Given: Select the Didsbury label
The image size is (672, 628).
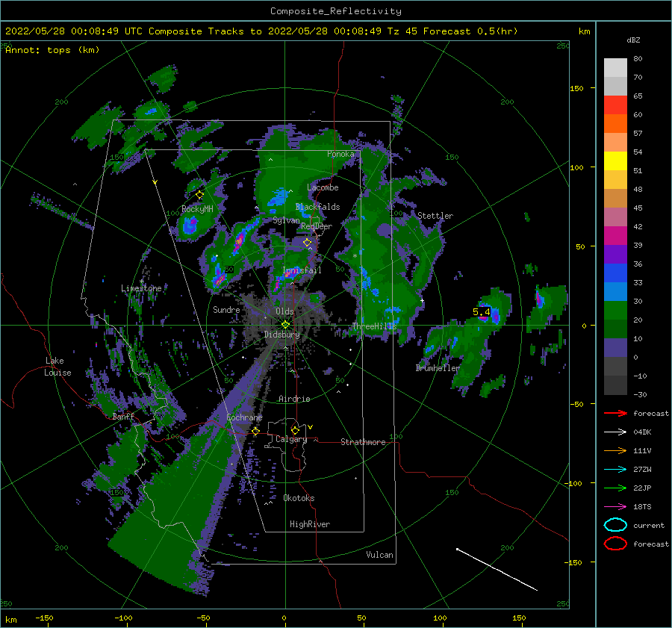Looking at the screenshot, I should [x=281, y=335].
